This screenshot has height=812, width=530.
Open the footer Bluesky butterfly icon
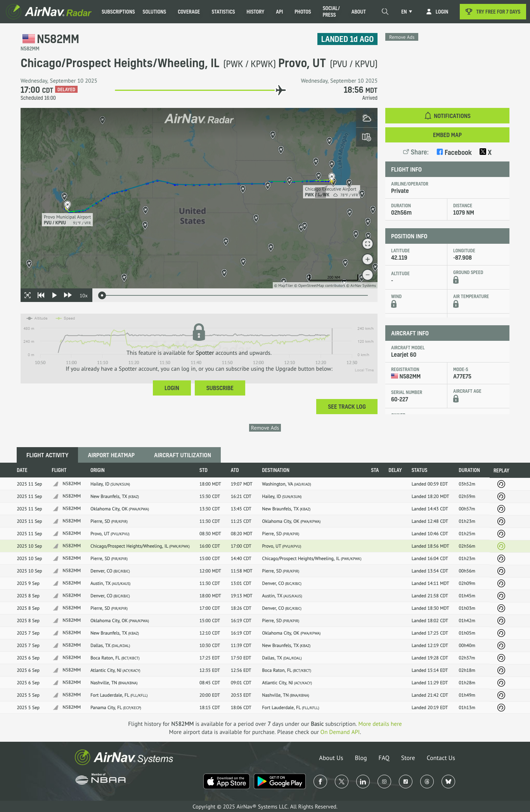pos(448,781)
